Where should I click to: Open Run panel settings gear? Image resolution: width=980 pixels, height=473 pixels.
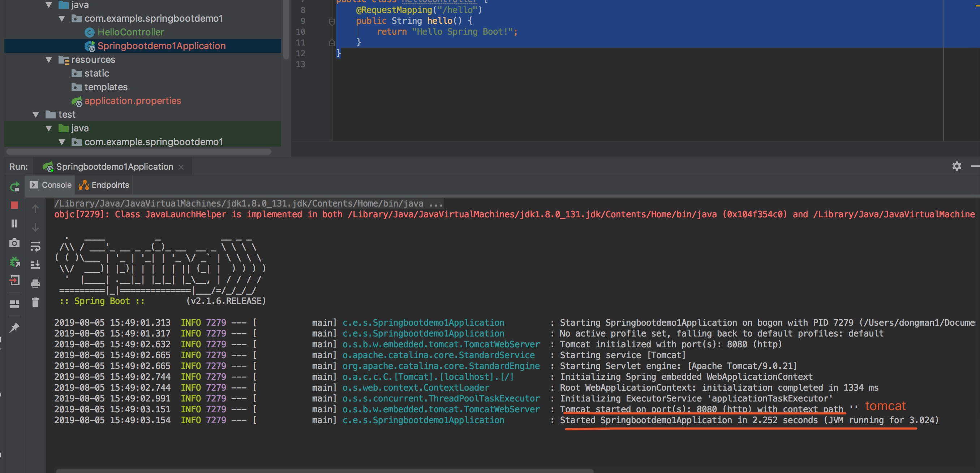click(x=957, y=166)
